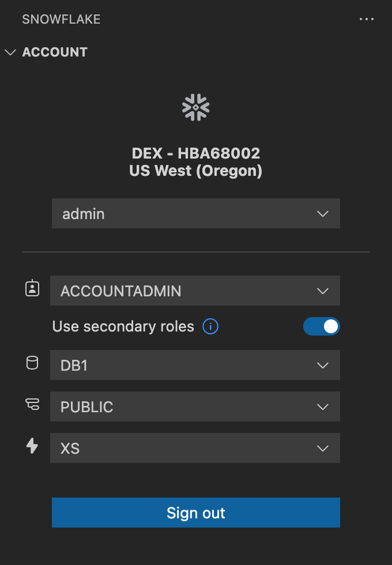392x565 pixels.
Task: Collapse the ACCOUNT section
Action: (x=10, y=52)
